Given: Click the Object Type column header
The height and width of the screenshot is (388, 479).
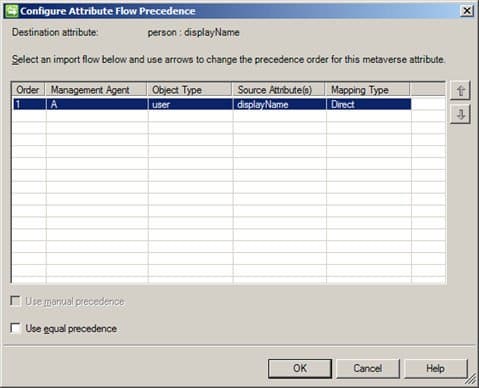Looking at the screenshot, I should point(189,90).
